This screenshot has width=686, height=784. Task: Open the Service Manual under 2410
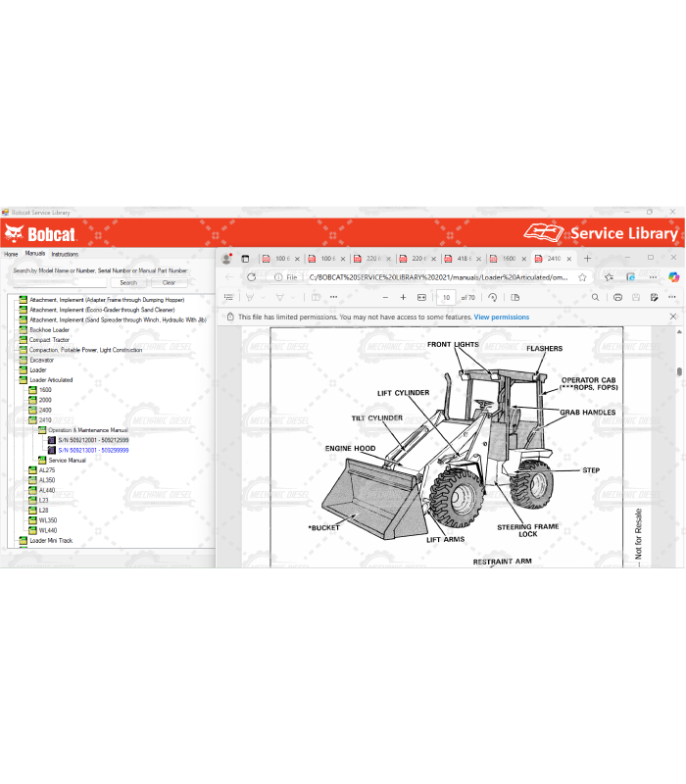pos(67,460)
